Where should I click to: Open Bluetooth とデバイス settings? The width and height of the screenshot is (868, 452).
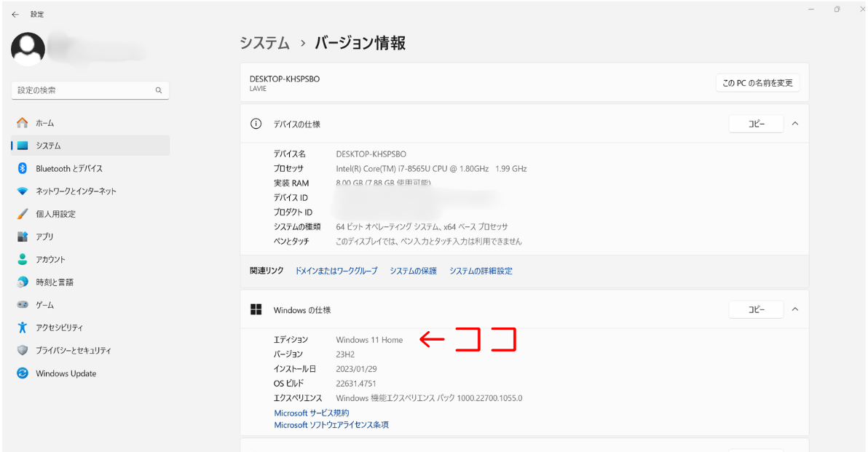[90, 168]
